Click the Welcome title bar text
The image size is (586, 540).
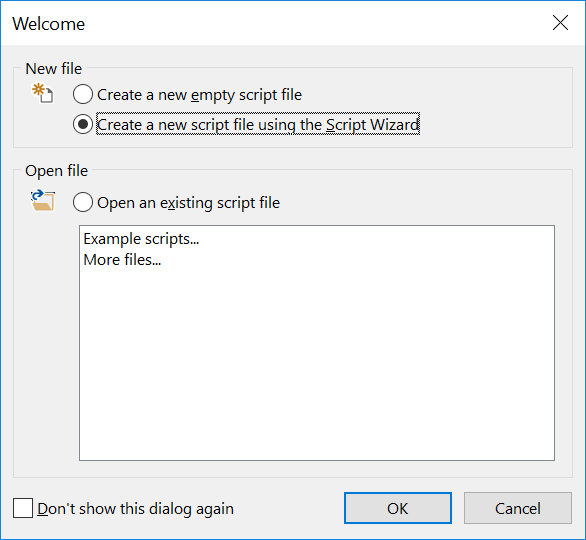49,24
